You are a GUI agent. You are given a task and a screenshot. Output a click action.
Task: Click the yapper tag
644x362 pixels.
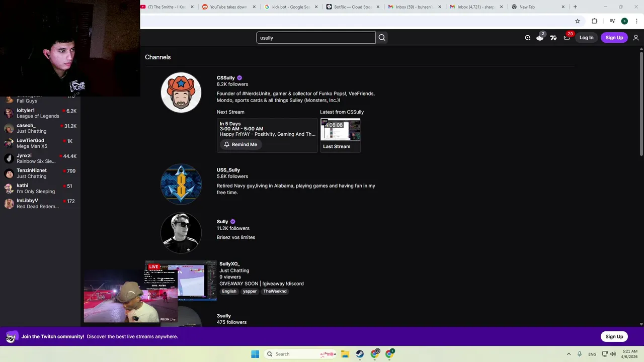pyautogui.click(x=250, y=291)
